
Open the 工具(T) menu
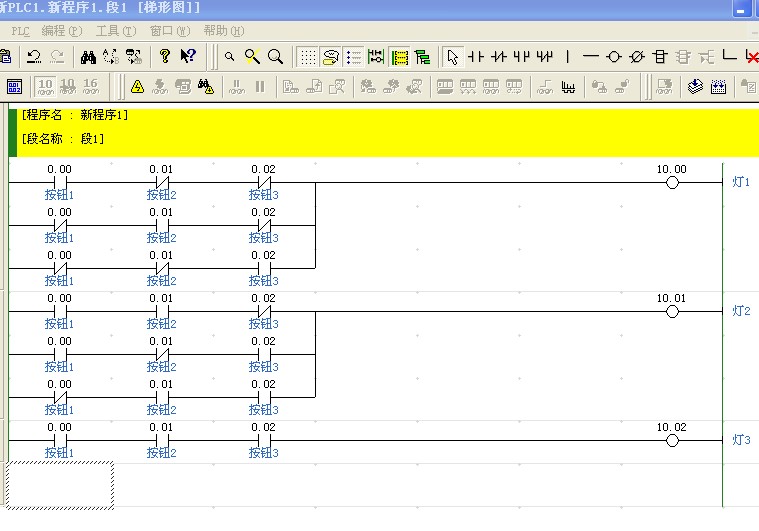tap(114, 31)
